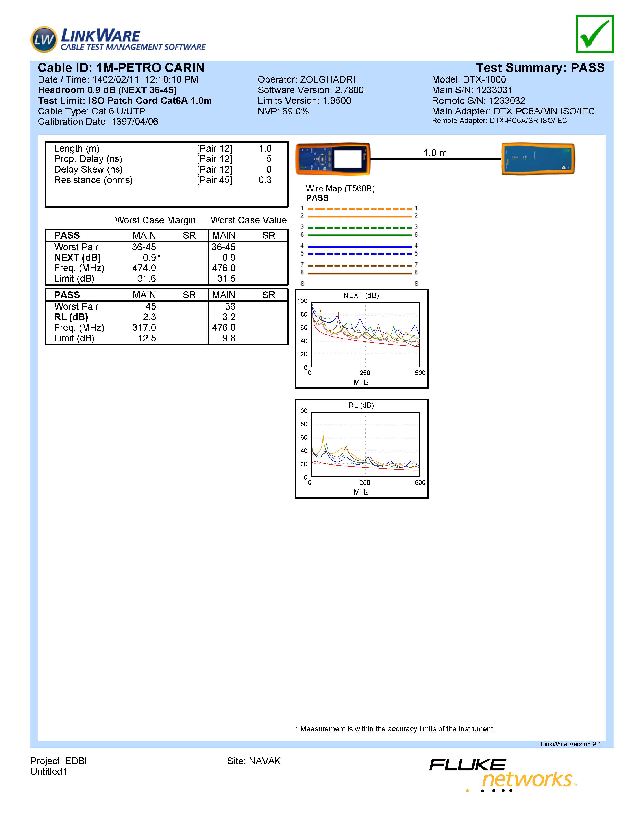The height and width of the screenshot is (833, 644).
Task: Click the Test Summary: PASS text
Action: click(x=540, y=68)
